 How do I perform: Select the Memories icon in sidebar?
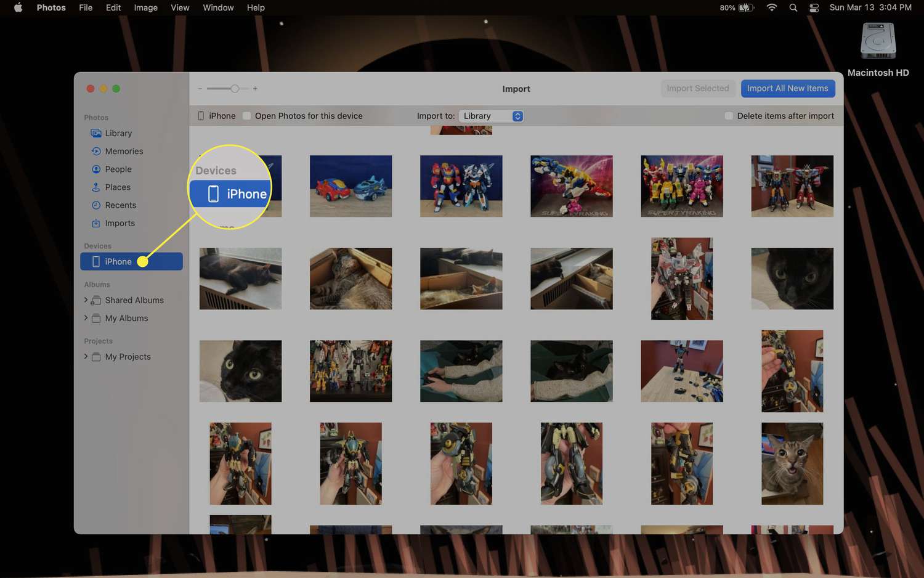pyautogui.click(x=96, y=151)
